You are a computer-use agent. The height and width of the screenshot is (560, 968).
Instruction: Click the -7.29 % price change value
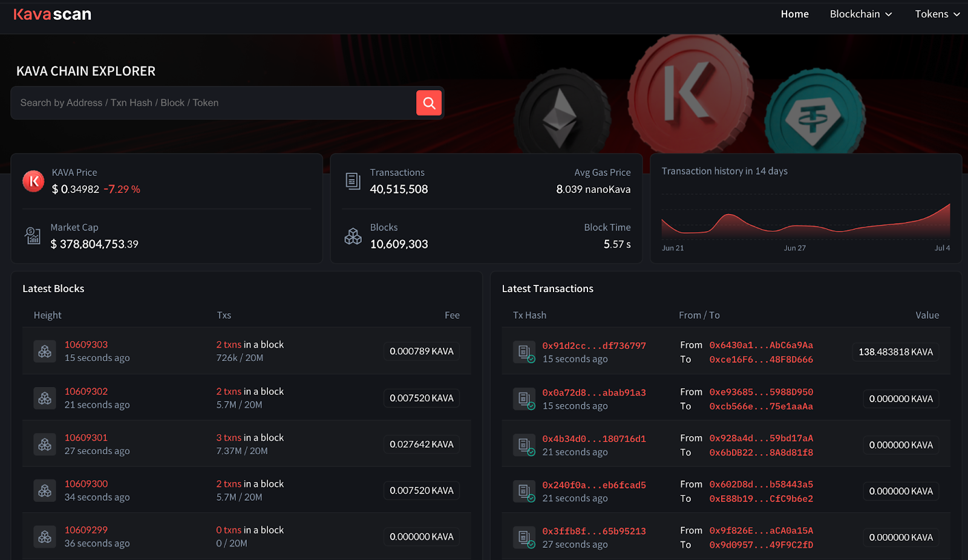pyautogui.click(x=122, y=189)
